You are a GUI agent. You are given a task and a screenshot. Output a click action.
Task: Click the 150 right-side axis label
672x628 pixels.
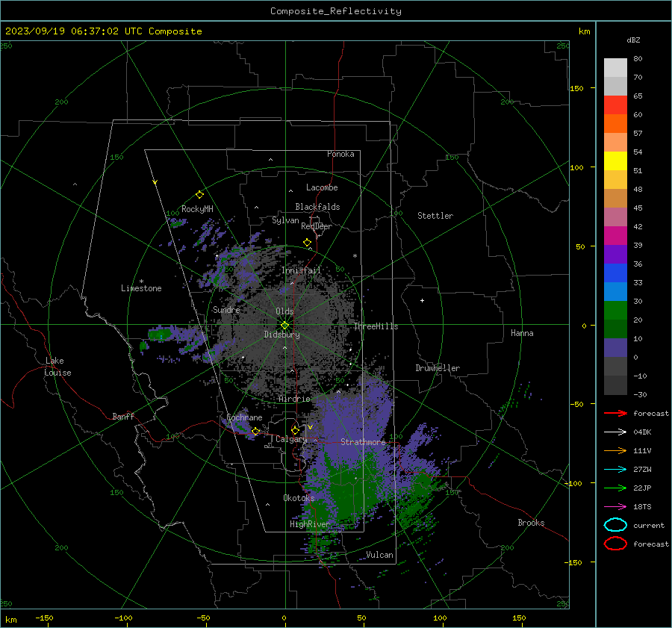577,88
